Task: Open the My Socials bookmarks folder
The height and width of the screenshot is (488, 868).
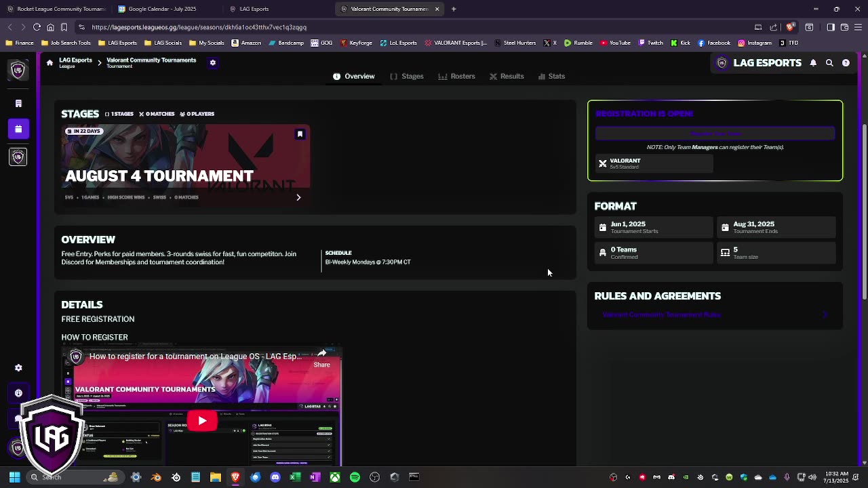Action: point(206,43)
